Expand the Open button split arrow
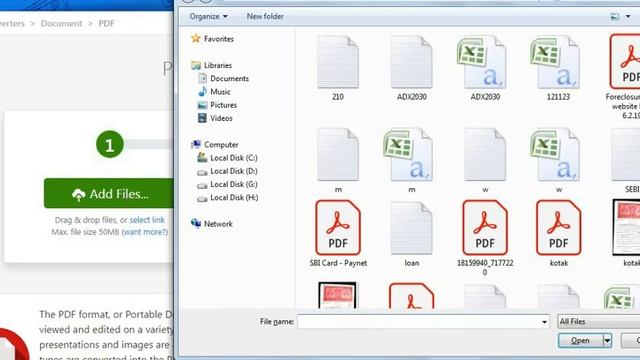This screenshot has height=360, width=640. coord(607,340)
